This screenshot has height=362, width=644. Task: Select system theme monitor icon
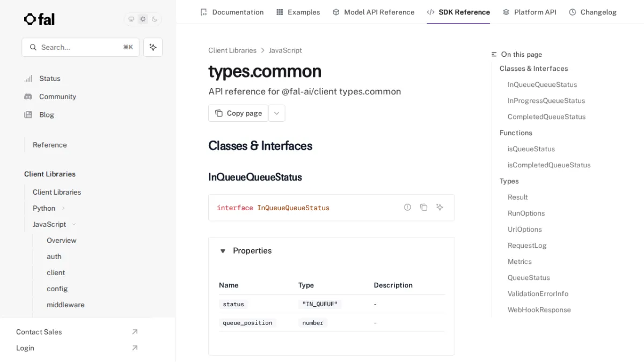coord(131,19)
